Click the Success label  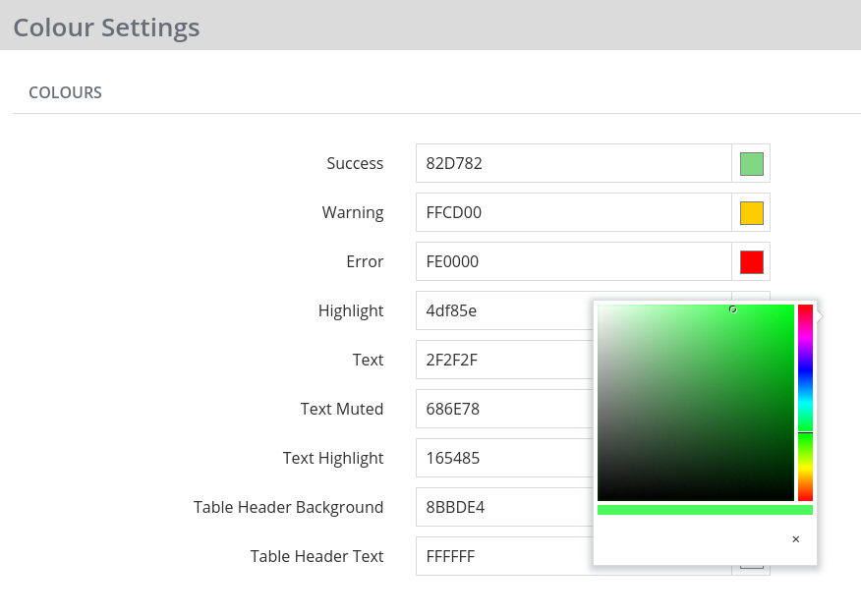[355, 164]
